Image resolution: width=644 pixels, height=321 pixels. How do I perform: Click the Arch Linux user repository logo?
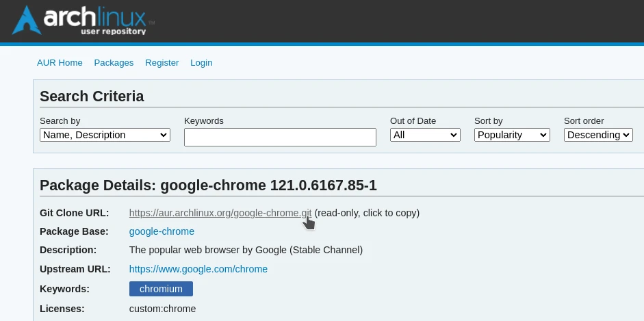click(x=83, y=21)
